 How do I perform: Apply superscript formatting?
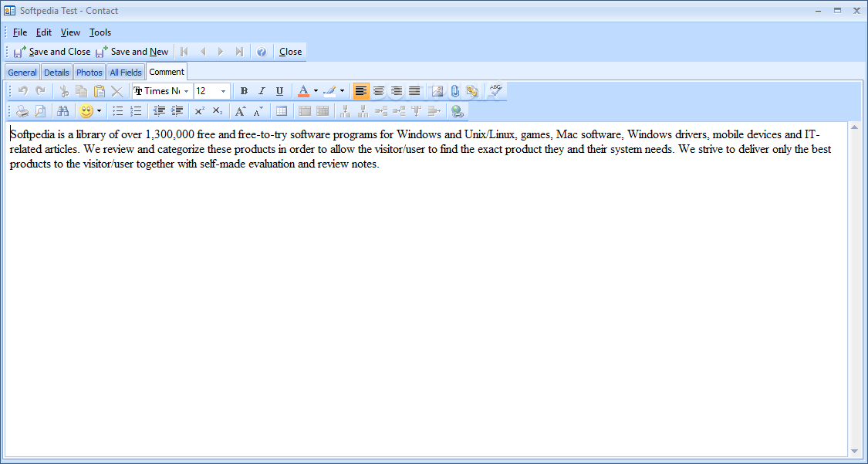200,111
